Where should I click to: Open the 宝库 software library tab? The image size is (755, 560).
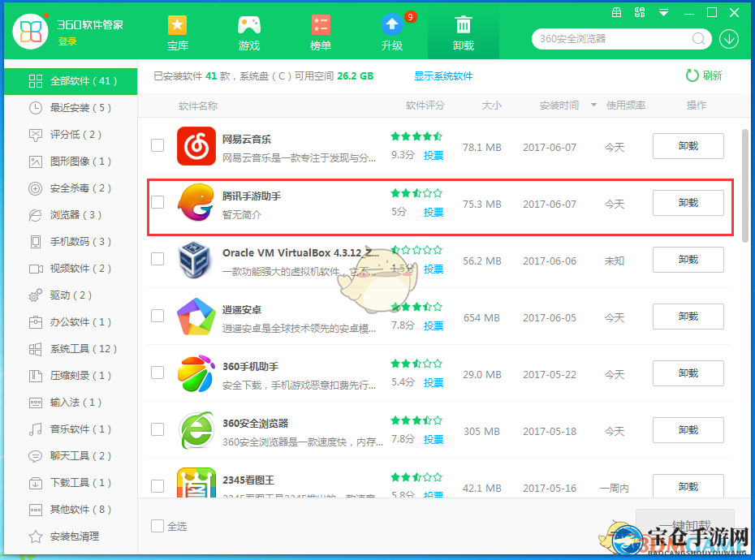point(177,32)
